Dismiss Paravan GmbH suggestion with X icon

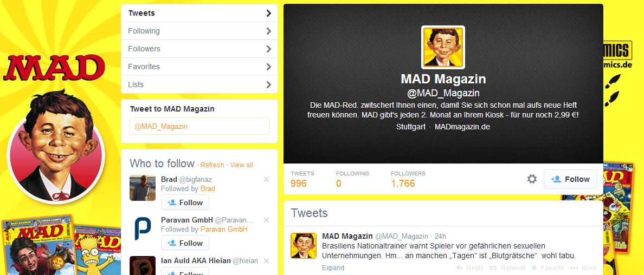tap(266, 220)
